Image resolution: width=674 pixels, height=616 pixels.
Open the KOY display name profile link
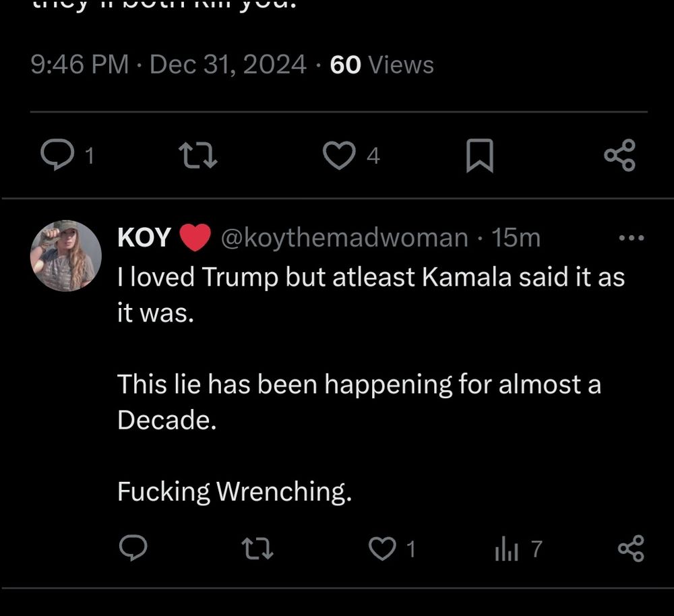pyautogui.click(x=144, y=238)
